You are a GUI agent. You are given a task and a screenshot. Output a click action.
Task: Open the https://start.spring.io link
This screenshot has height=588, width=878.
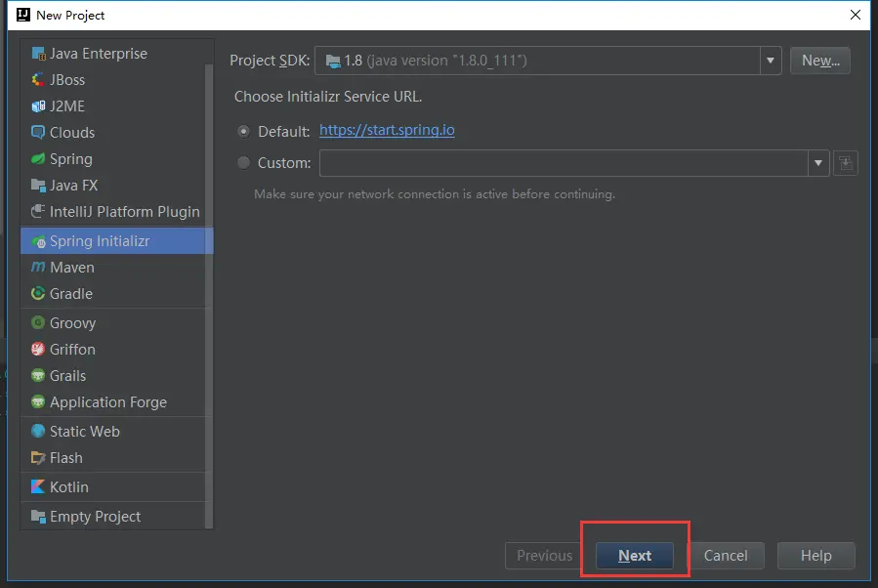(x=387, y=130)
